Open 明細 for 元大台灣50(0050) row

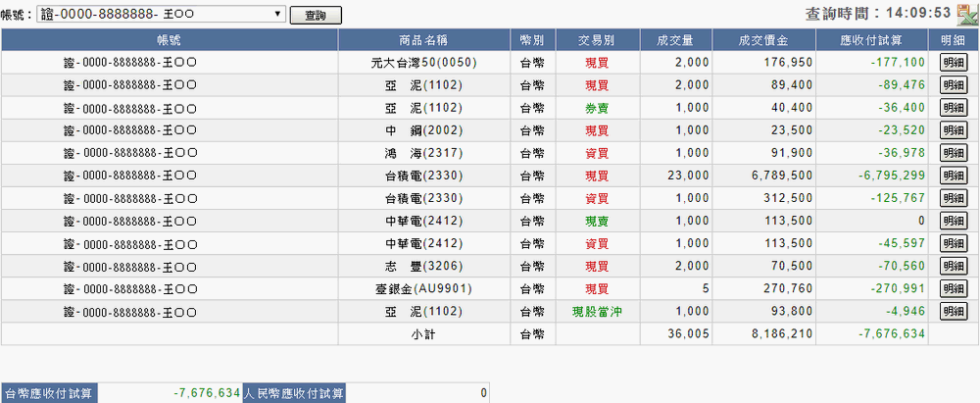954,62
